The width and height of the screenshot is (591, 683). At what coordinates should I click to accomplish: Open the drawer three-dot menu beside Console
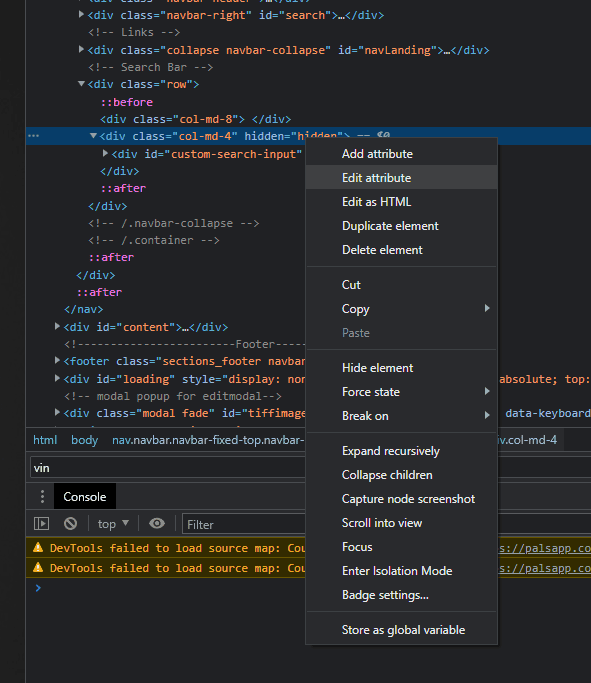(42, 496)
